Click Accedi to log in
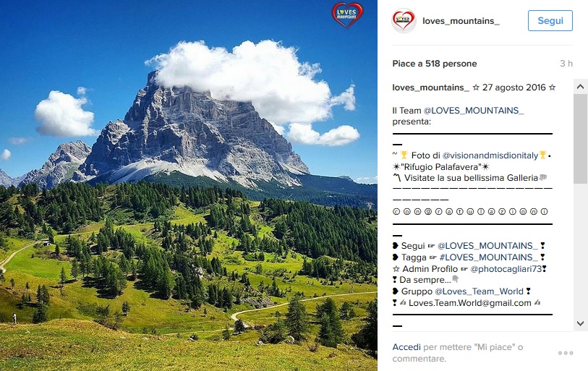588x371 pixels. [406, 347]
